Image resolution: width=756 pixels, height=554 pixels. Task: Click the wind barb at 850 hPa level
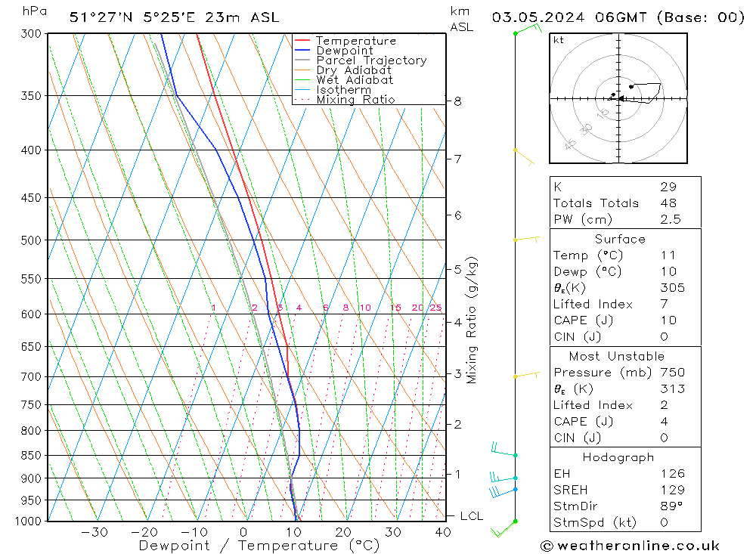(x=503, y=450)
